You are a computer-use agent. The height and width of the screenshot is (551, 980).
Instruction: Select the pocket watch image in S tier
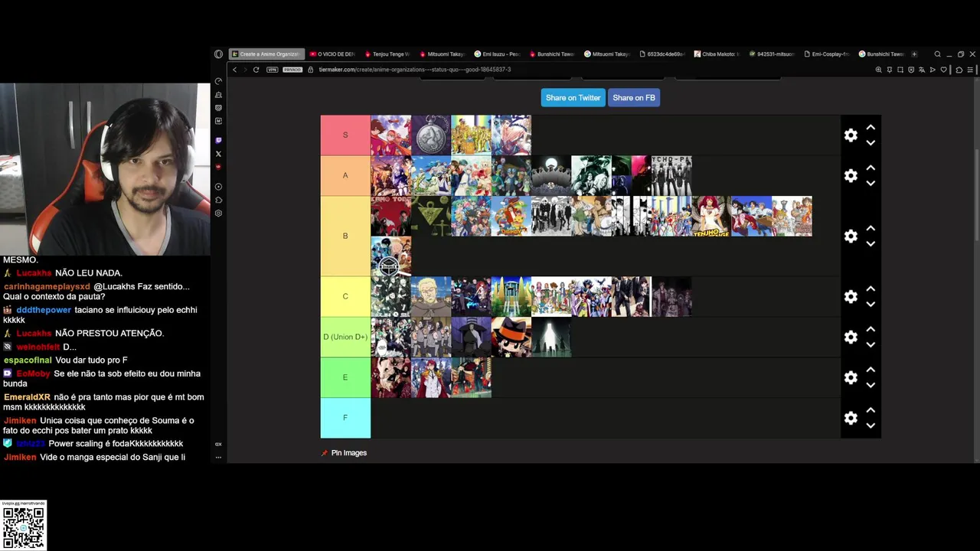pos(431,135)
